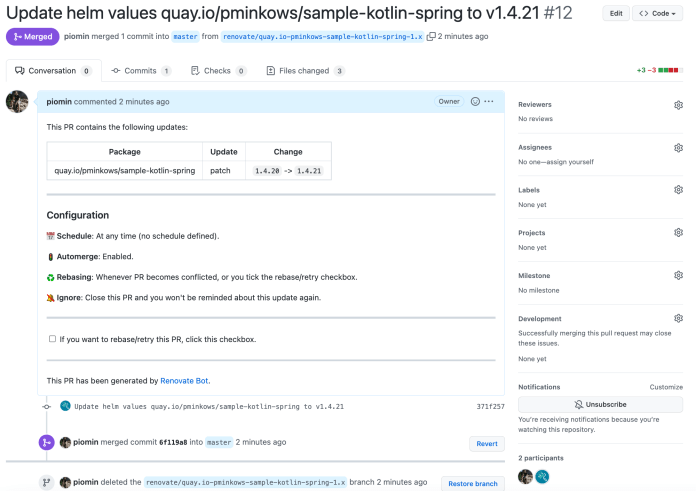Click deleted renovate branch name label
This screenshot has width=696, height=491.
245,482
